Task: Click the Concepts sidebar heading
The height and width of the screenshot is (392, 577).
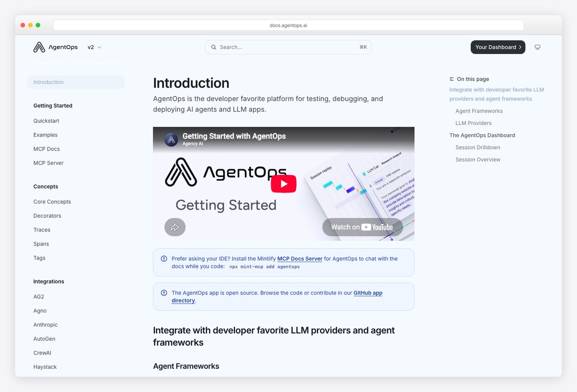Action: tap(46, 186)
